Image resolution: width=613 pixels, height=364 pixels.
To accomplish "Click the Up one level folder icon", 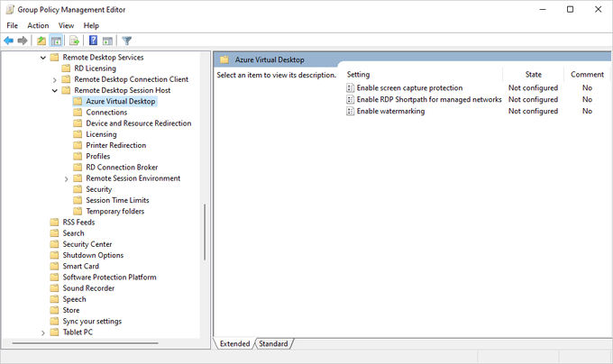I will coord(41,41).
